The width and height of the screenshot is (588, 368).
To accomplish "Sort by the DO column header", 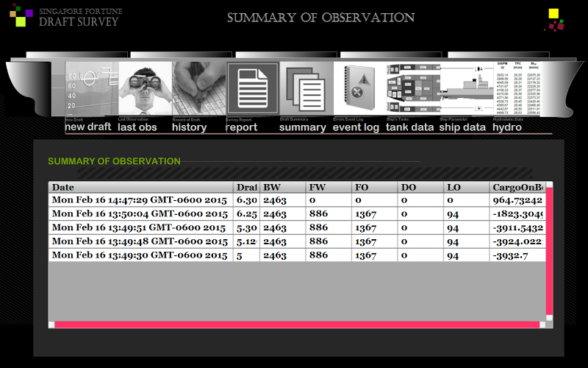I will click(x=420, y=188).
